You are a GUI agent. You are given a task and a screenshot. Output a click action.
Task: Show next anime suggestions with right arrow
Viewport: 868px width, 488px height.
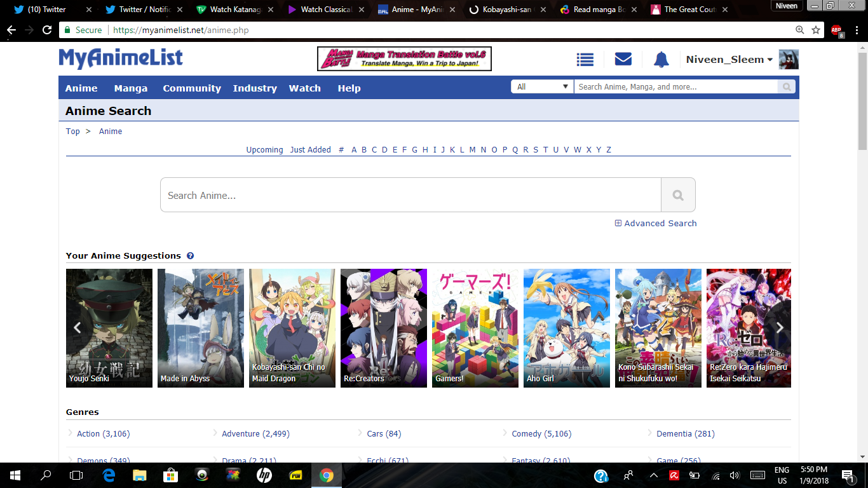[x=780, y=328]
